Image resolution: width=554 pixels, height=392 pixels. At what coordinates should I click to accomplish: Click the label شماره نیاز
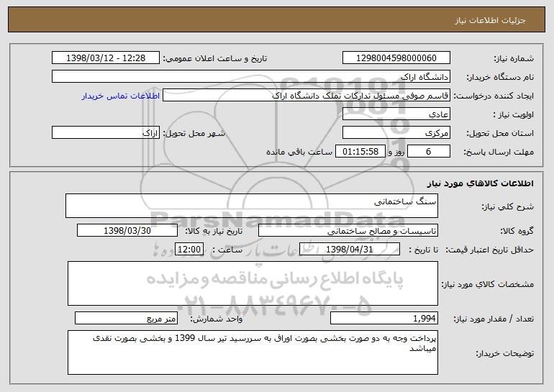point(514,58)
